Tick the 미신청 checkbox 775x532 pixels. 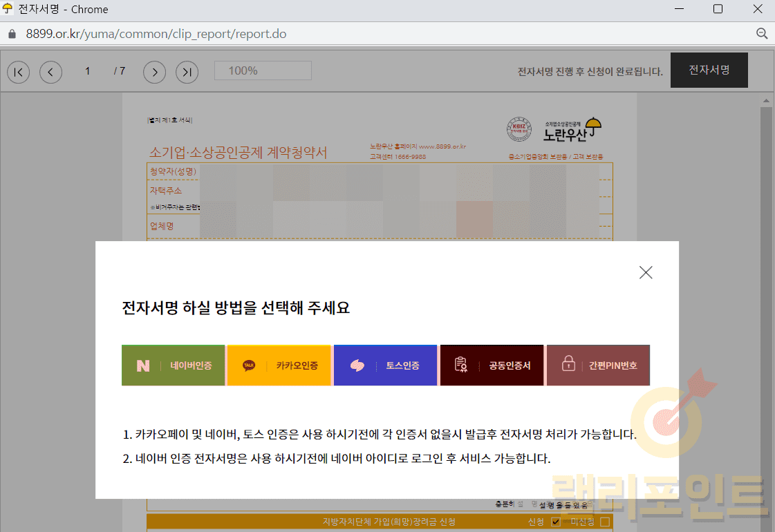(605, 522)
